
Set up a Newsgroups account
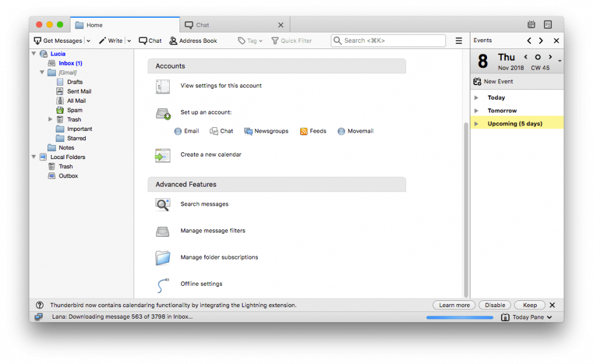(x=266, y=130)
